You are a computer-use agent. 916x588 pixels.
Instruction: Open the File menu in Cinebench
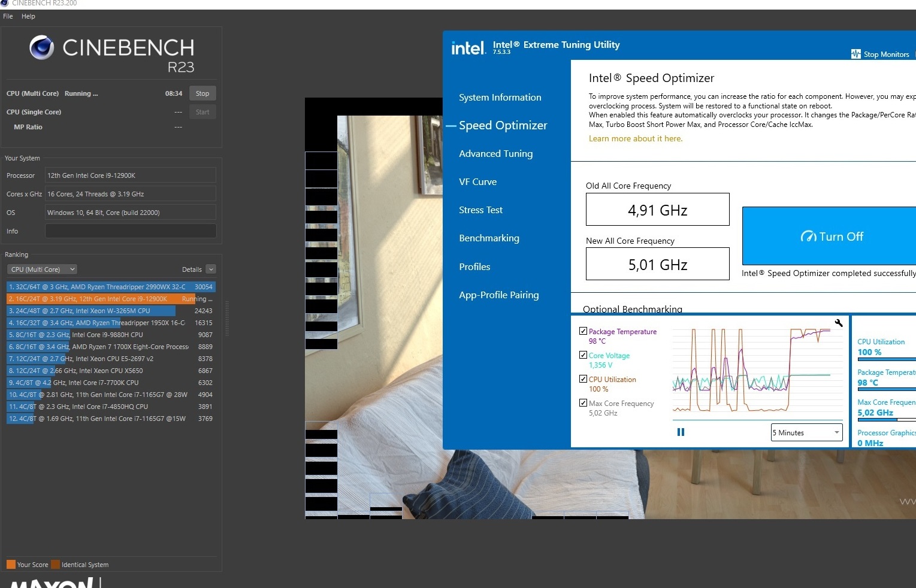tap(8, 16)
